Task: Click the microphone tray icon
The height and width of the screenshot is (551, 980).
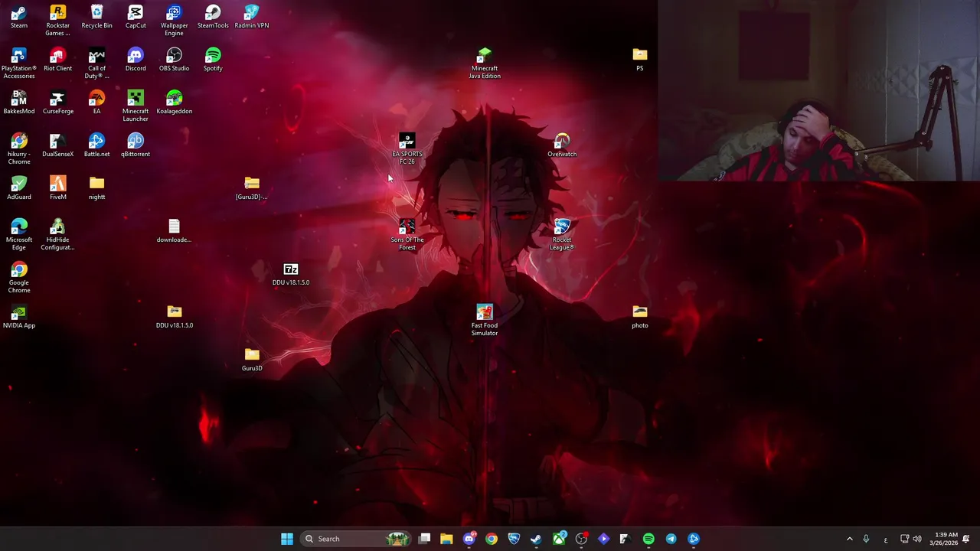Action: click(x=866, y=539)
